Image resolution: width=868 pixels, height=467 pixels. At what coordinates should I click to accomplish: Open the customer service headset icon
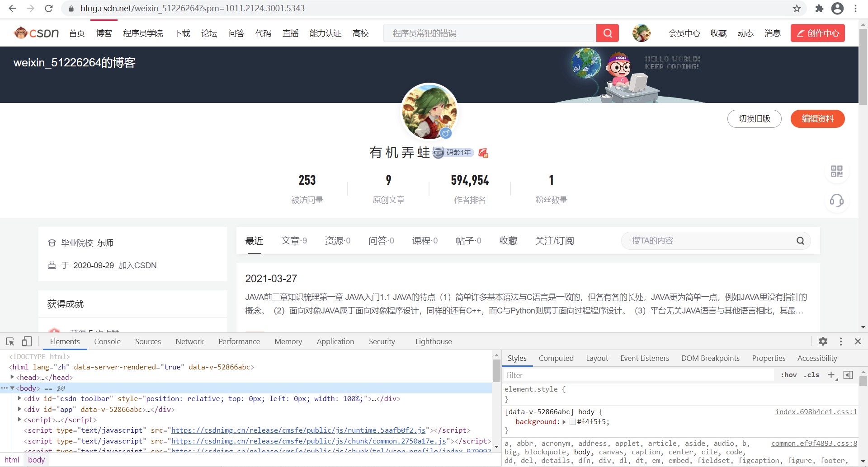(837, 201)
